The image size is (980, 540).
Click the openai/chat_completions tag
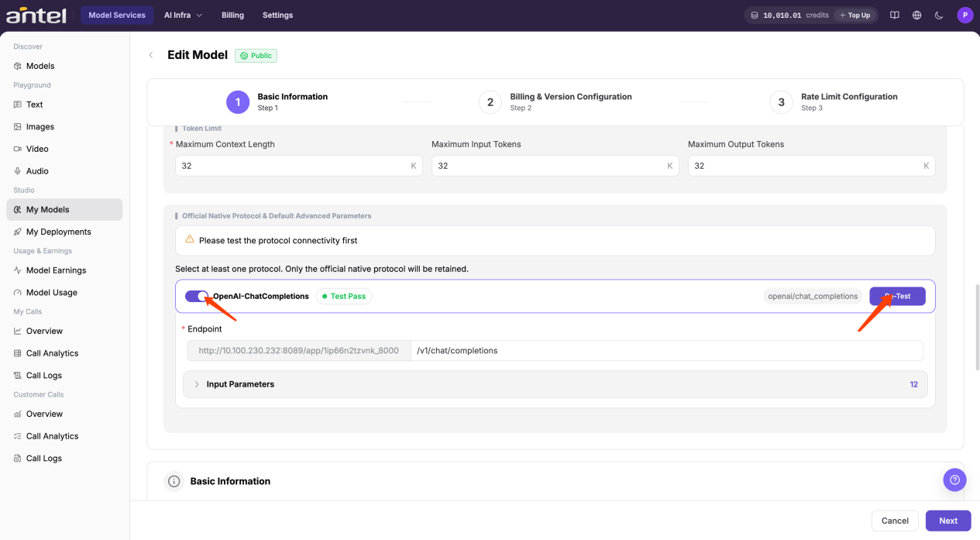click(813, 296)
